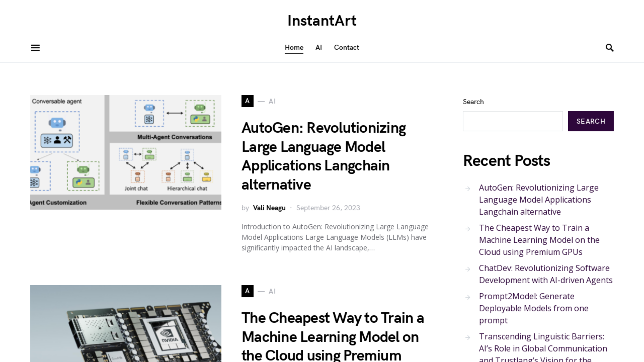Image resolution: width=644 pixels, height=362 pixels.
Task: Click the Home navigation tab
Action: tap(294, 47)
